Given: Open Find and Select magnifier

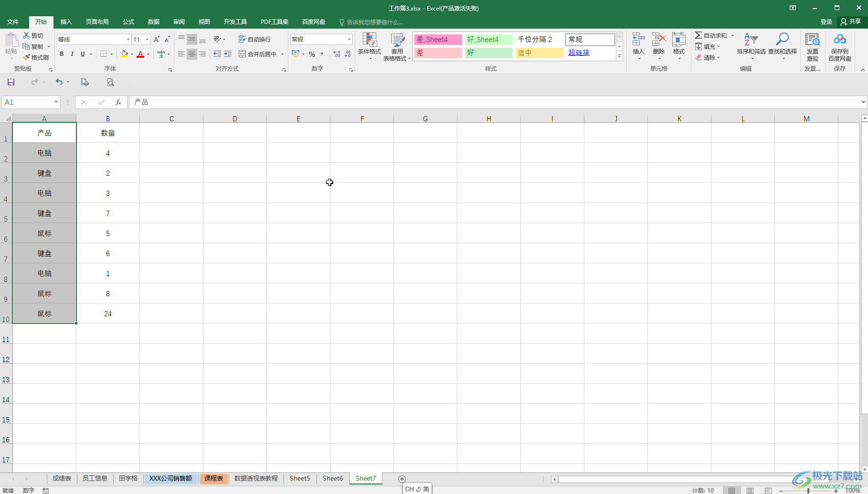Looking at the screenshot, I should [x=782, y=40].
